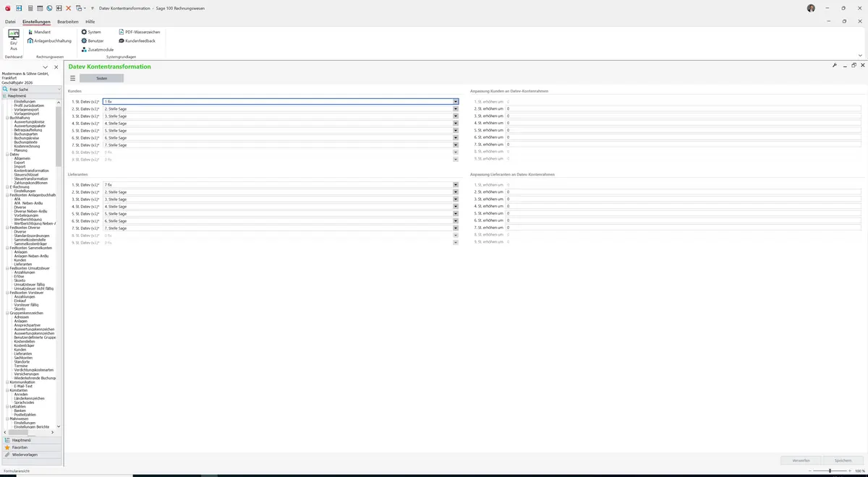Image resolution: width=868 pixels, height=477 pixels.
Task: Select Kostenrechnung in the sidebar tree
Action: (x=27, y=146)
